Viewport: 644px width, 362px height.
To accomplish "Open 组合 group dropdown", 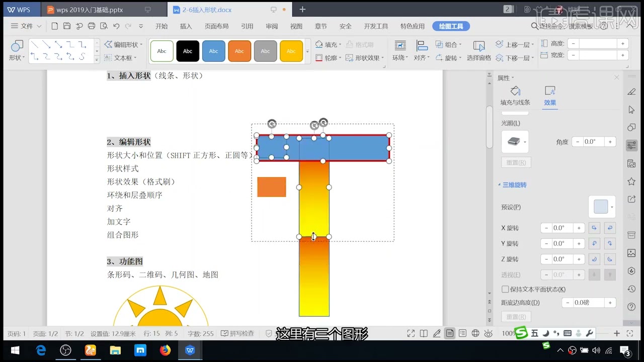I will tap(448, 44).
